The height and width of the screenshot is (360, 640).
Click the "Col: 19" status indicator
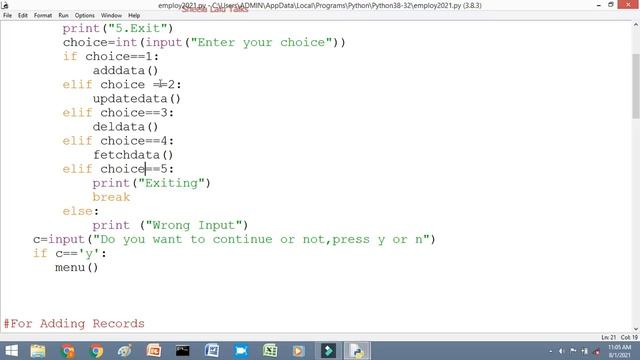click(x=629, y=338)
